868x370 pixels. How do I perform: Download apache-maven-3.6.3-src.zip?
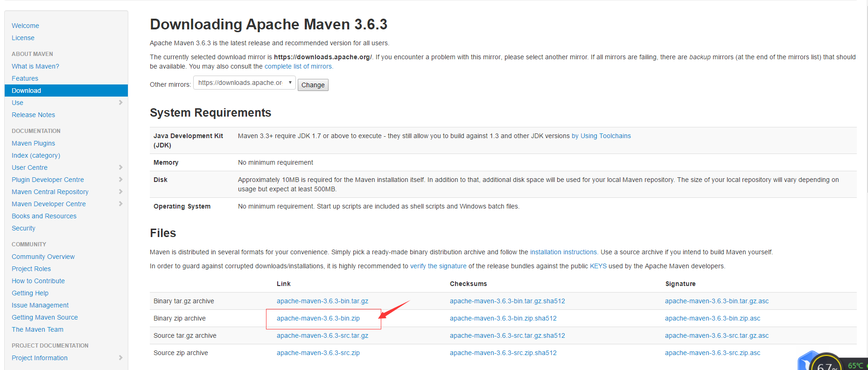(x=318, y=353)
